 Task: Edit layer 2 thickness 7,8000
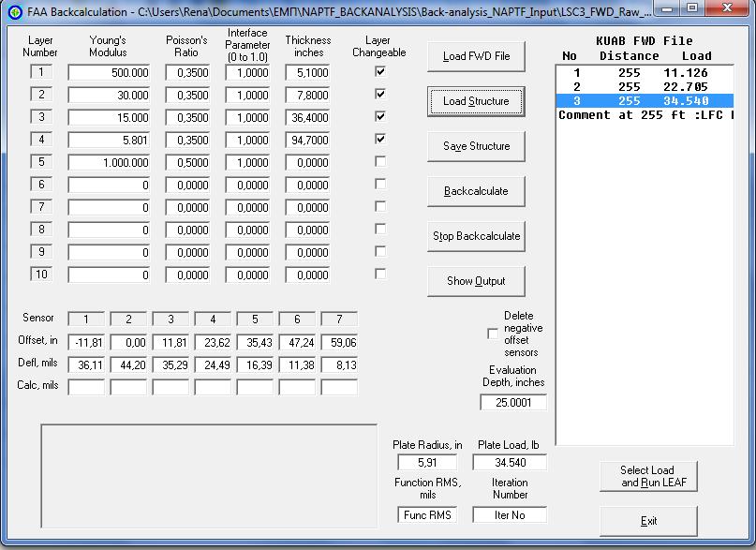point(307,95)
